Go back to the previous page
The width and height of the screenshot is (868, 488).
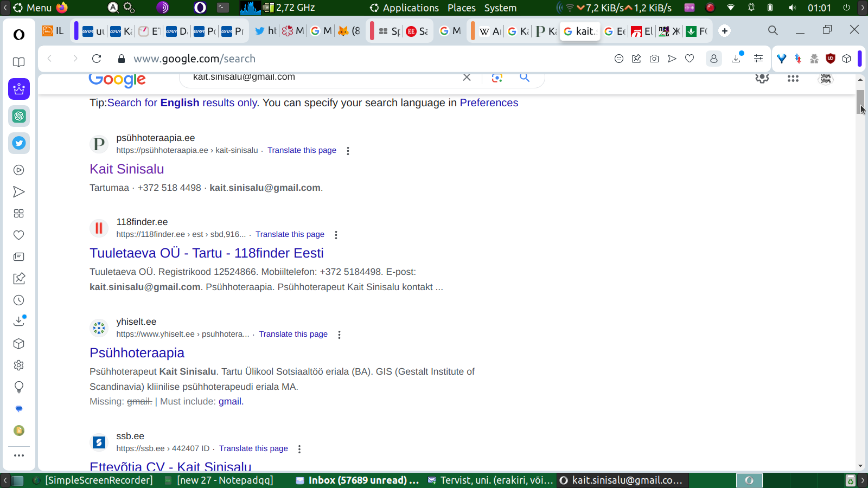click(50, 59)
